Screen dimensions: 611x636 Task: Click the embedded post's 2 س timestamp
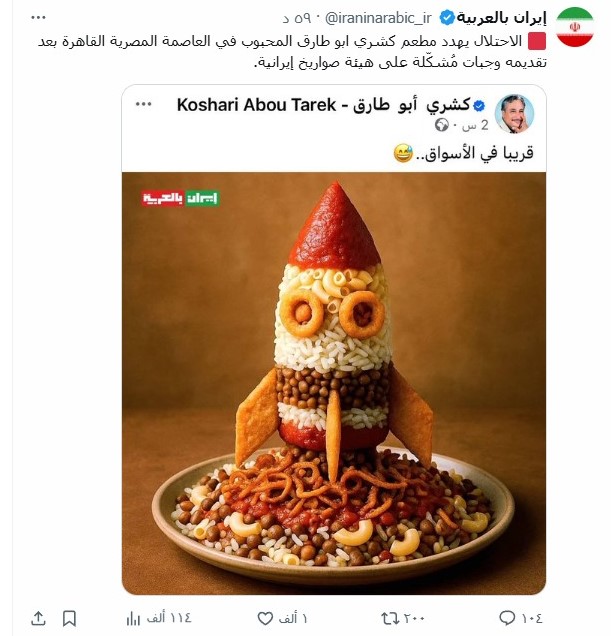[469, 126]
